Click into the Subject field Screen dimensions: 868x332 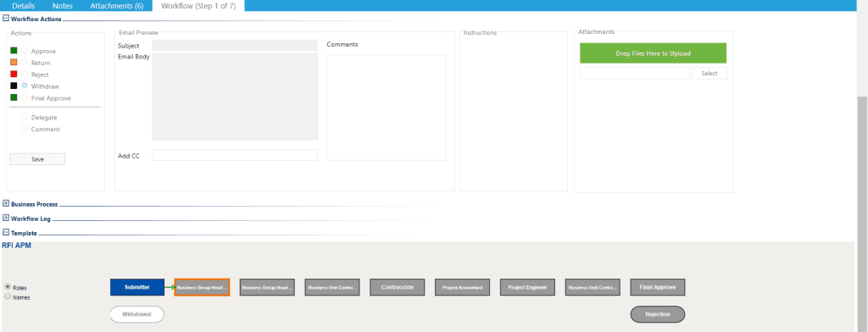pos(235,46)
